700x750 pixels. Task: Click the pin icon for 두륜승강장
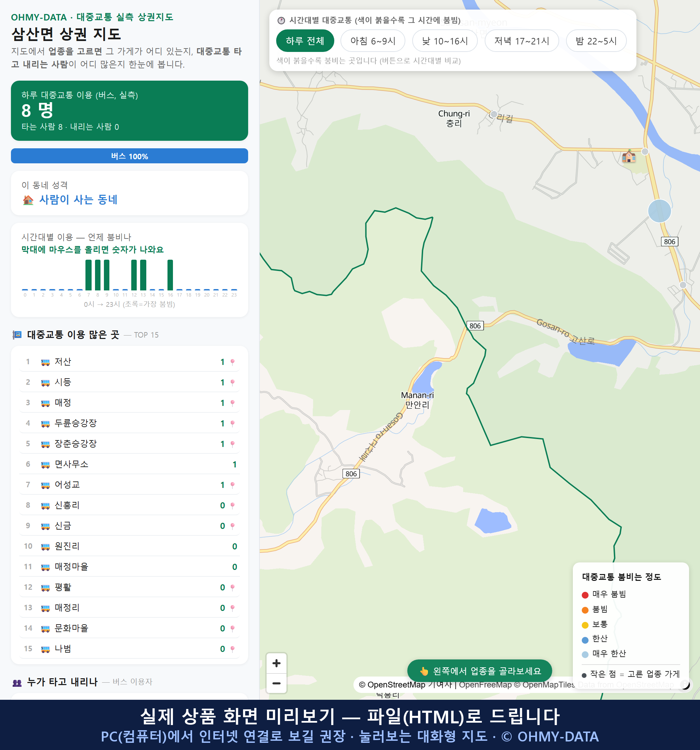click(x=232, y=423)
